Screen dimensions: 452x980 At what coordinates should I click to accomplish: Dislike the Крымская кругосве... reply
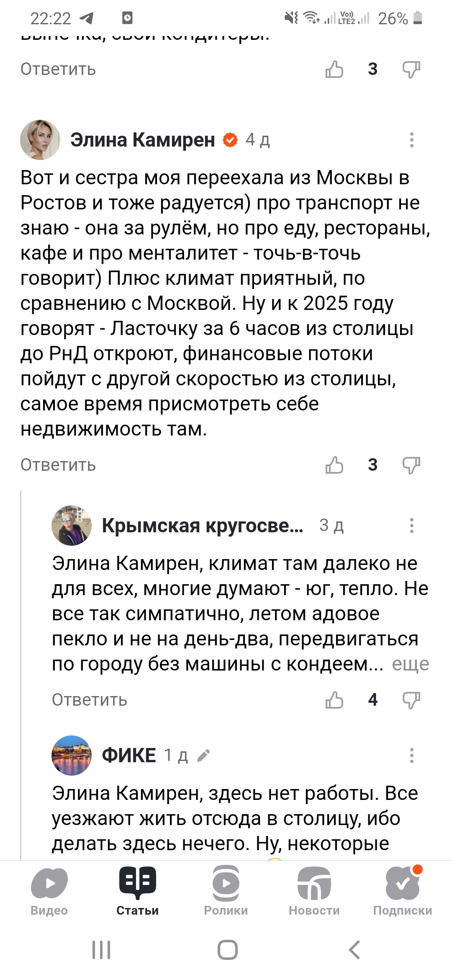[411, 699]
